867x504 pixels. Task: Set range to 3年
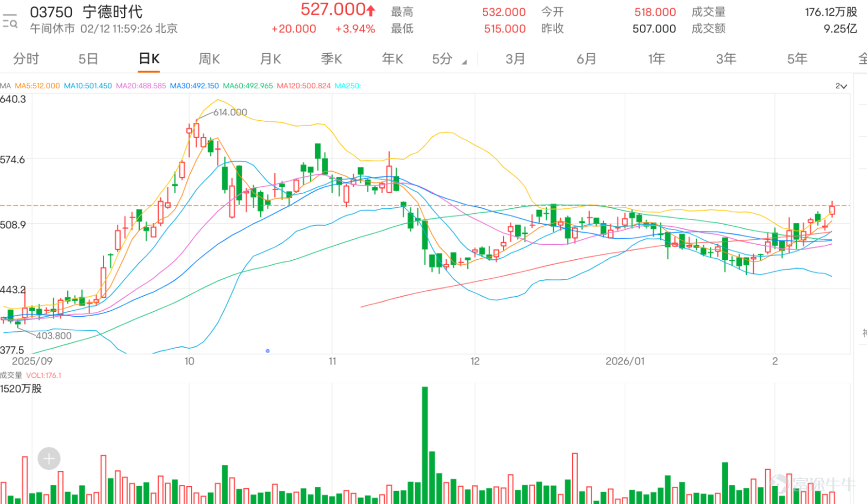pos(726,59)
